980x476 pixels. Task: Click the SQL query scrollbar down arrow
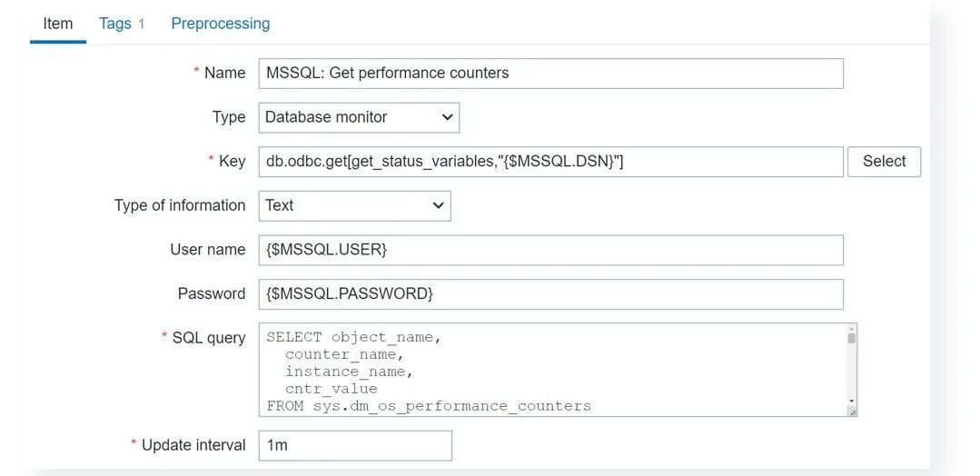[x=852, y=401]
